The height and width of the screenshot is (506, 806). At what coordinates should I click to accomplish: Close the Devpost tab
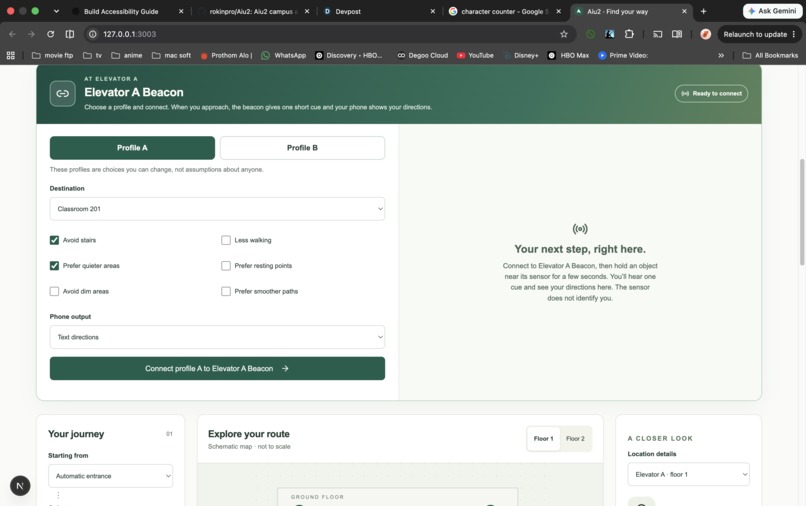click(x=432, y=11)
